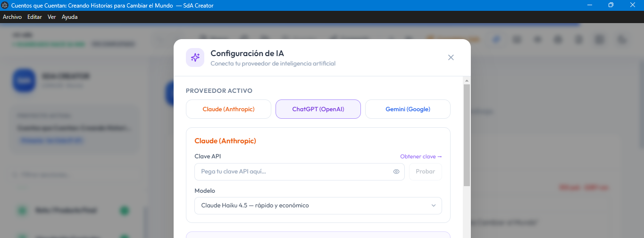Open the Obtener clave link
The width and height of the screenshot is (644, 238).
pyautogui.click(x=421, y=156)
